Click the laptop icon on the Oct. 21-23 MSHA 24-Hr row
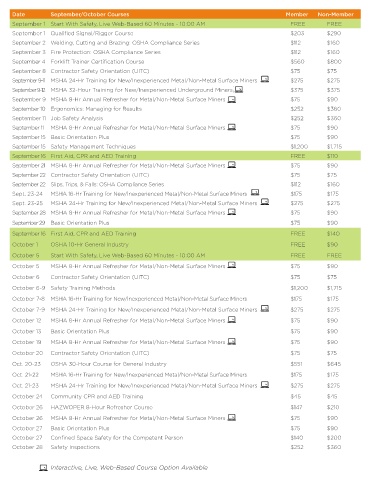Screen dimensions: 370x480 tap(265, 384)
